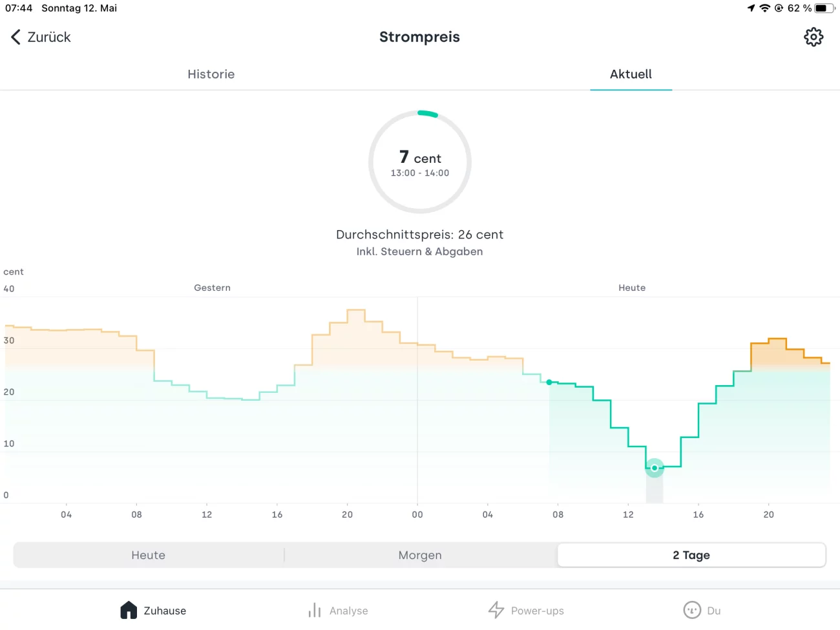Viewport: 840px width, 630px height.
Task: Tap the Zurück back label
Action: [x=49, y=37]
